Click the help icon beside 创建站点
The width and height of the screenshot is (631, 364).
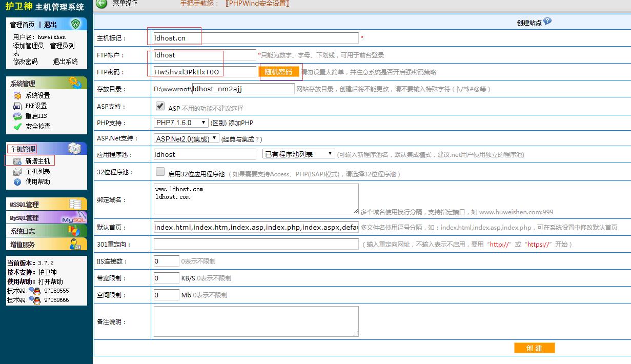pos(547,22)
